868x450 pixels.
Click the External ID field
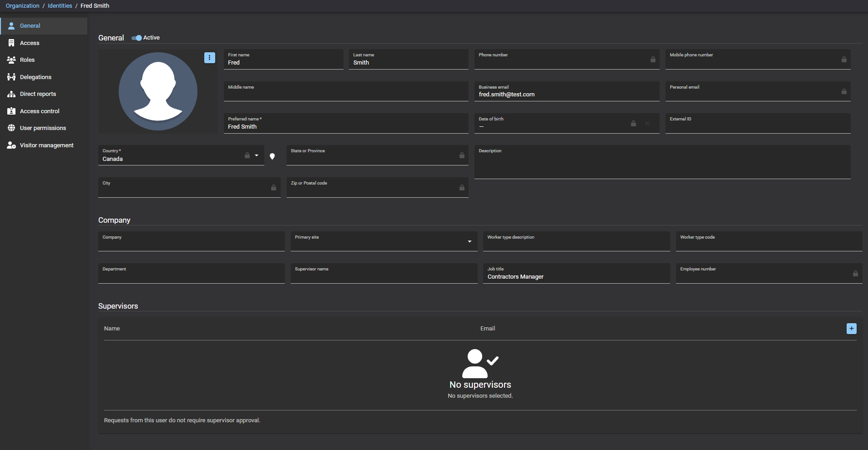coord(758,124)
